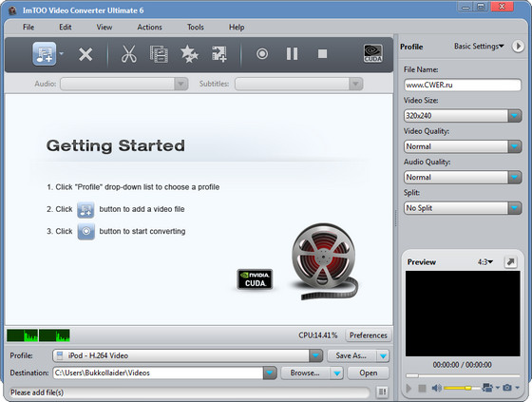Viewport: 532px width, 402px height.
Task: Click the Browse... button
Action: click(305, 373)
